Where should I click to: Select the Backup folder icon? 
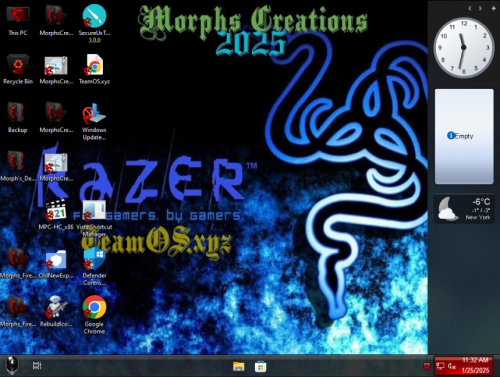click(17, 118)
